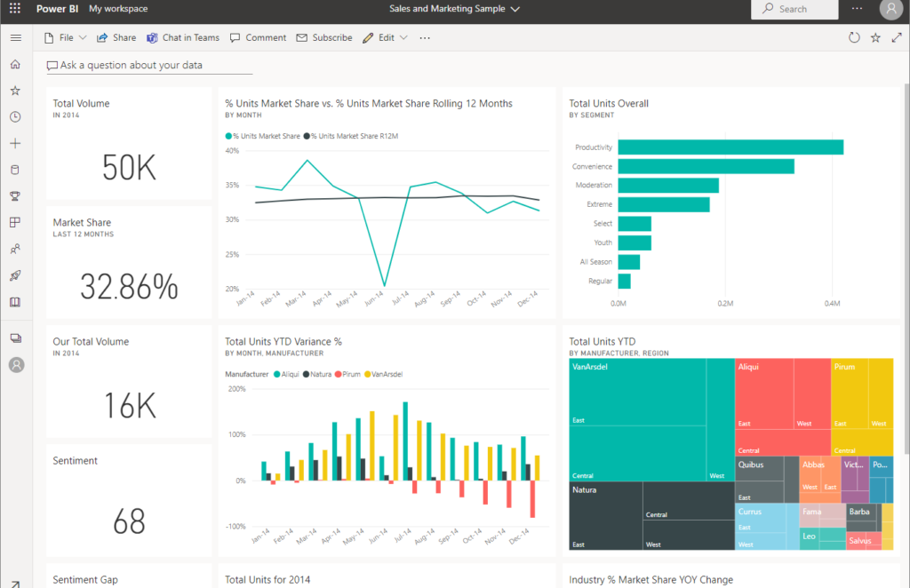Open the My workspace link
Screen dimensions: 910x588
point(118,9)
